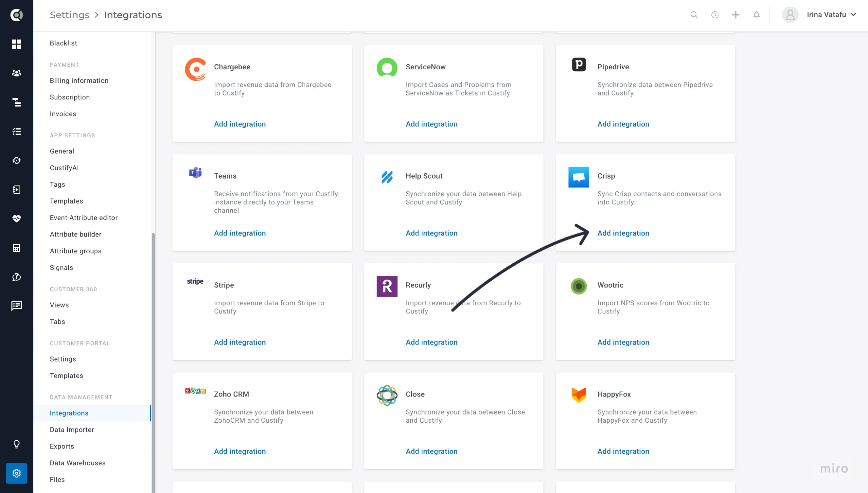This screenshot has height=493, width=868.
Task: Open the conversations chat icon in left rail
Action: point(16,306)
